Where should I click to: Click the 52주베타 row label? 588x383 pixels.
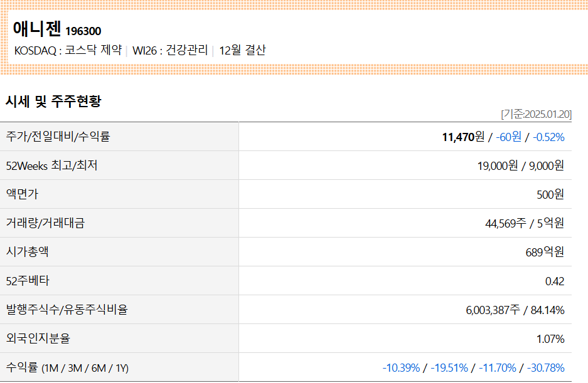pyautogui.click(x=28, y=281)
